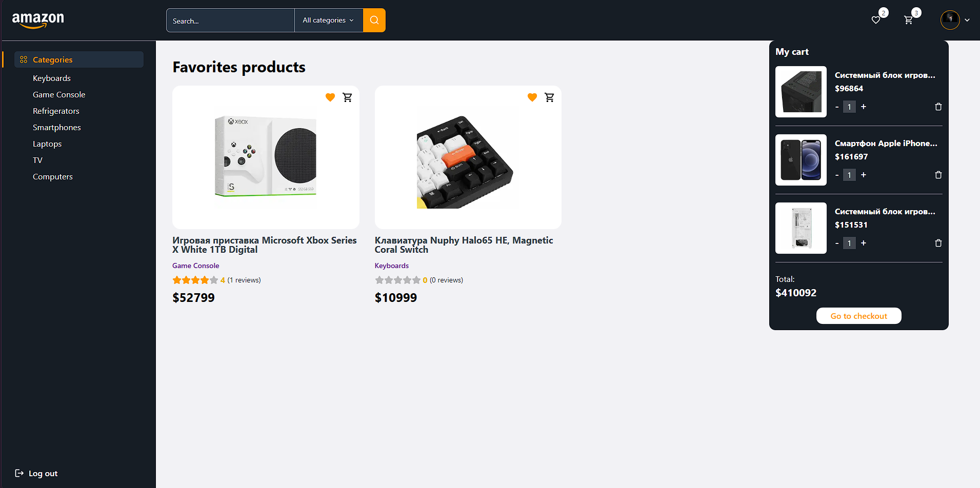
Task: Expand the All categories dropdown
Action: 329,20
